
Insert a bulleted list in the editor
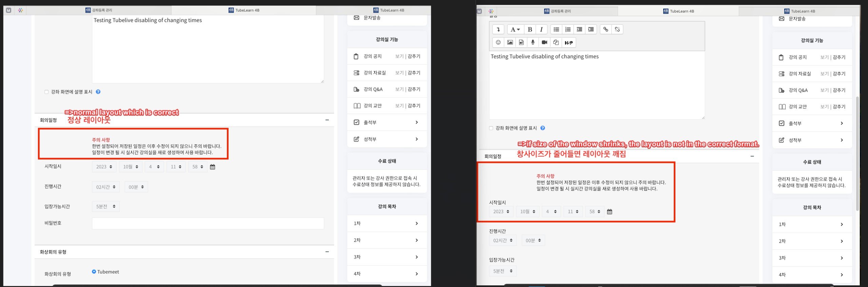(x=556, y=29)
